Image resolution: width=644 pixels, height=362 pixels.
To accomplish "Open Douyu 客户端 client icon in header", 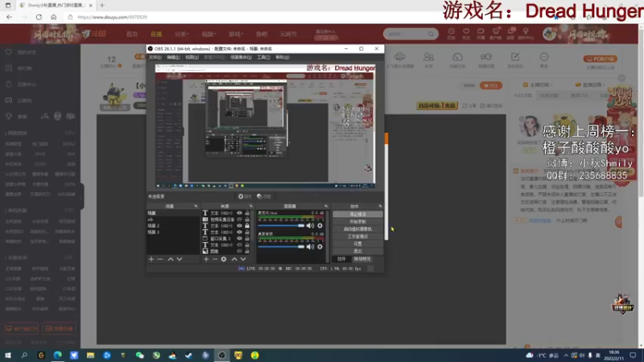I will coord(496,34).
